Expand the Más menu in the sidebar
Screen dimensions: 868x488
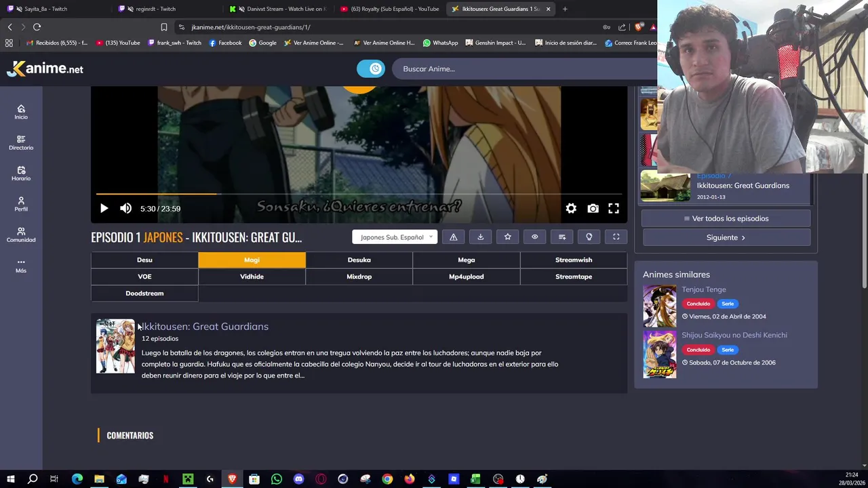pyautogui.click(x=21, y=266)
